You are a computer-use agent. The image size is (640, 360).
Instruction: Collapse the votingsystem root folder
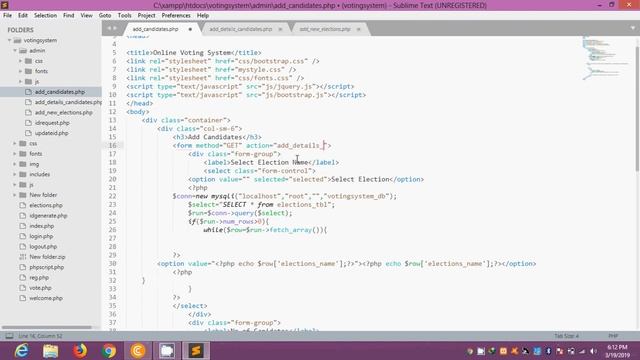(9, 40)
